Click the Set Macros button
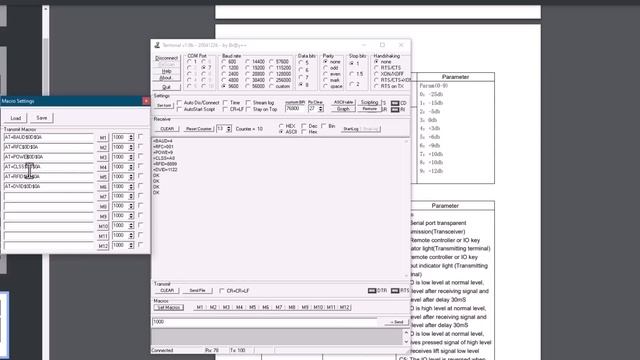Screen dimensions: 640x360 pos(169,307)
